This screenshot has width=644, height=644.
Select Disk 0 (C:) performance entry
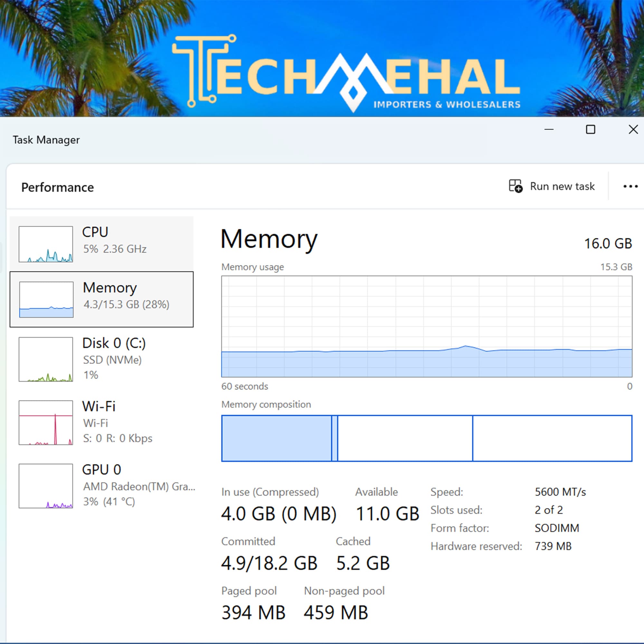point(102,359)
